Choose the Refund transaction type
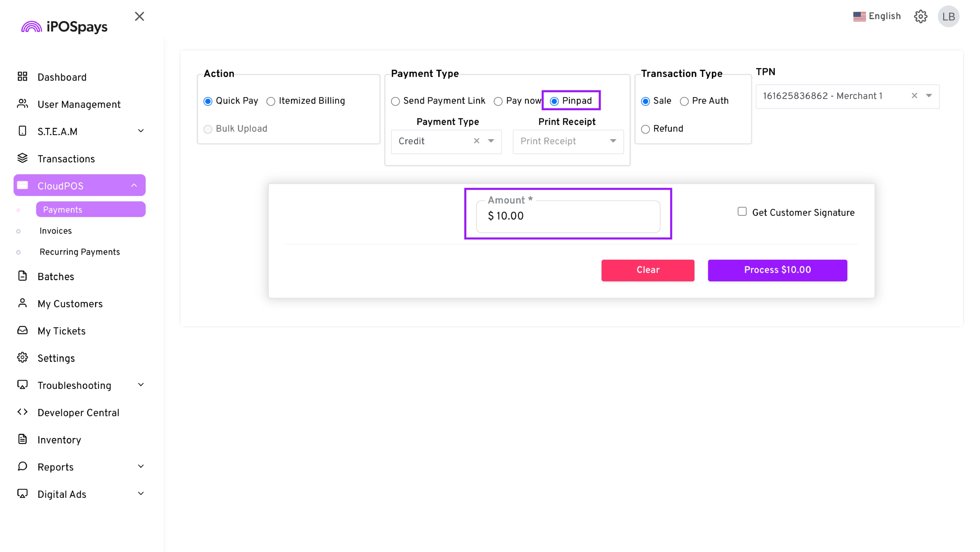Screen dimensions: 980x552 645,129
